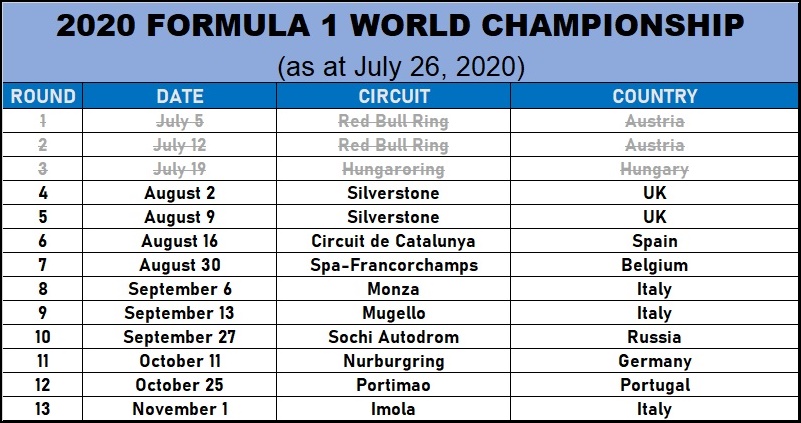Viewport: 801px width, 423px height.
Task: Click the ROUND column header
Action: (x=42, y=97)
